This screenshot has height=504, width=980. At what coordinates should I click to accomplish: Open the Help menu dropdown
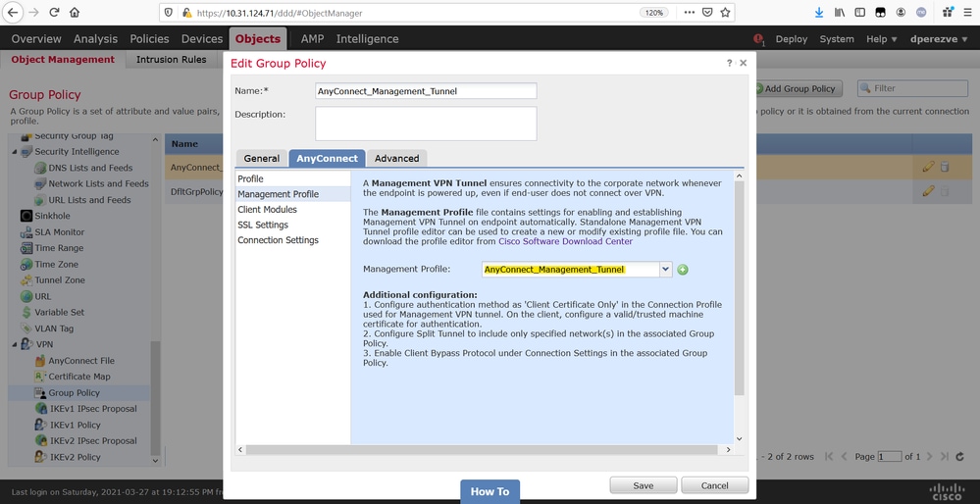coord(881,38)
